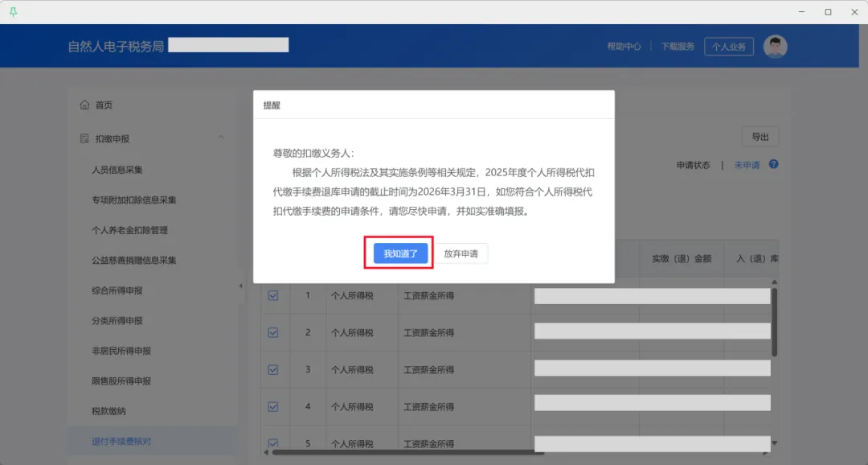Viewport: 868px width, 465px height.
Task: Deselect the row 4 checkbox
Action: (x=273, y=407)
